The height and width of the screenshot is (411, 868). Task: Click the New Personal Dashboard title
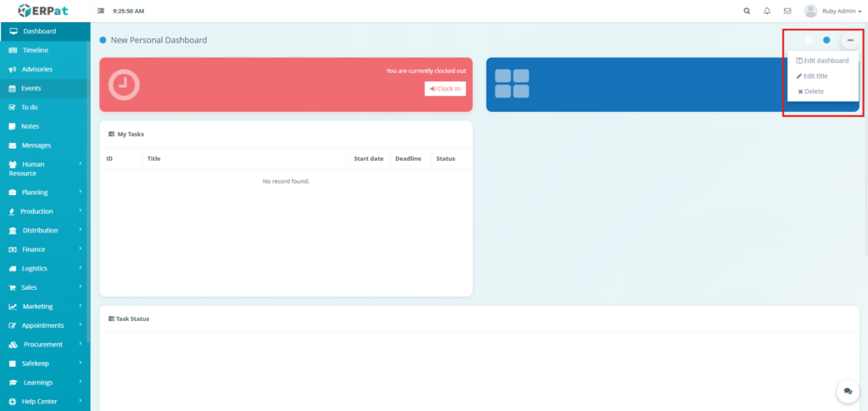click(x=159, y=40)
